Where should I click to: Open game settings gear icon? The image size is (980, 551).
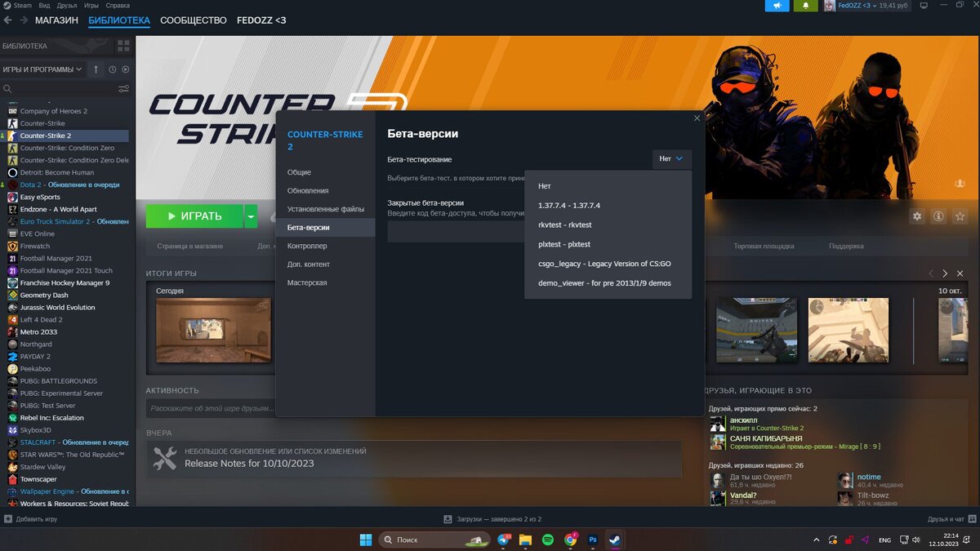[x=917, y=216]
